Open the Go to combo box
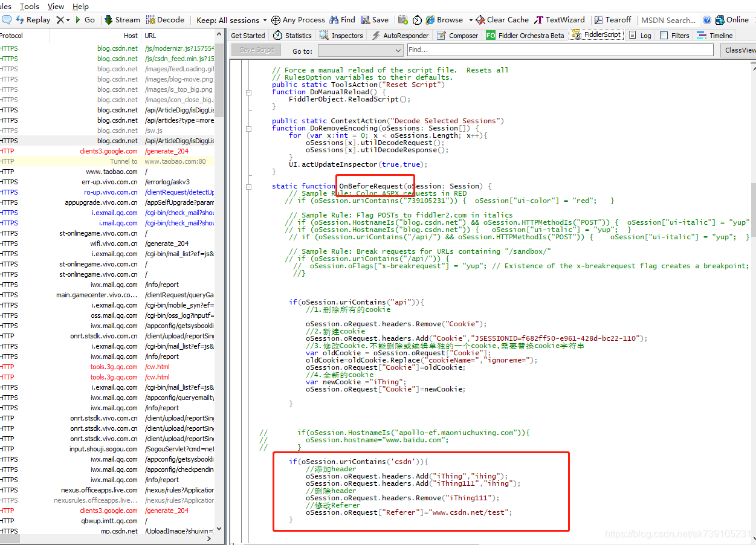 tap(360, 51)
